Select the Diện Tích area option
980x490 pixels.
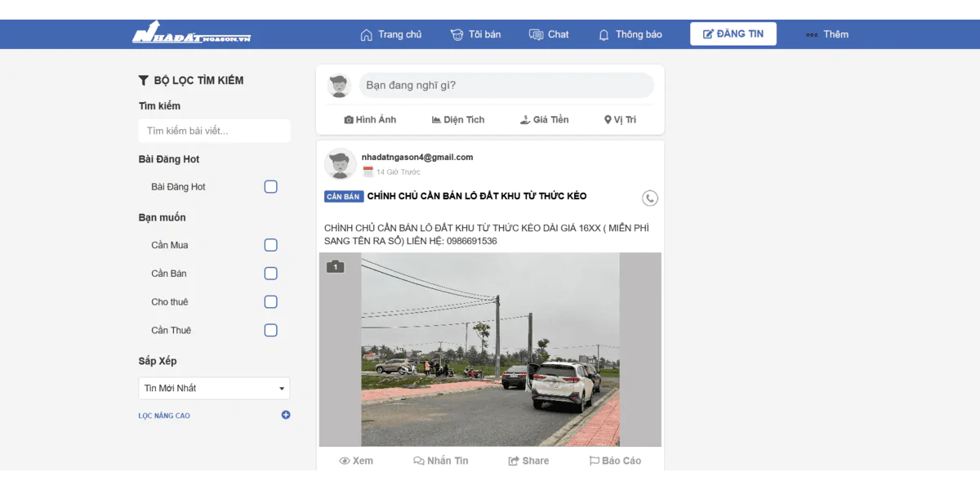[458, 119]
